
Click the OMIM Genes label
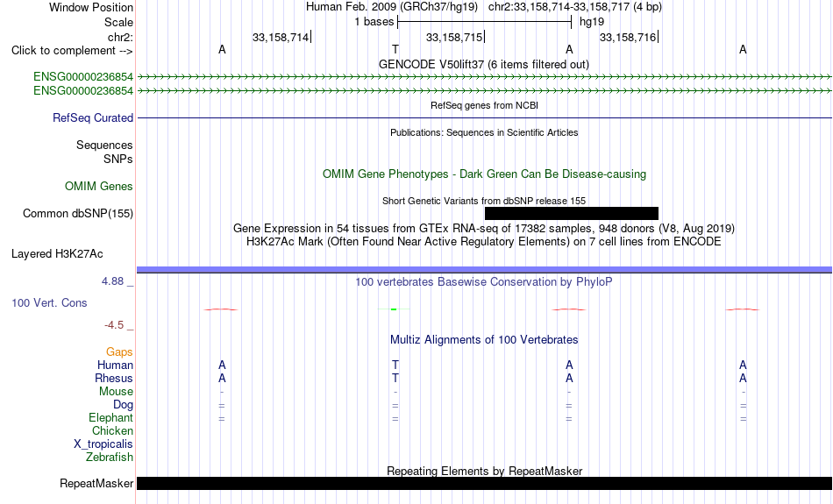click(x=99, y=187)
